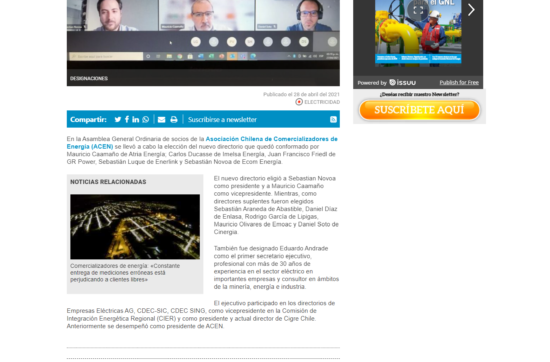Send the article by email icon
Screen dimensions: 550x362
(161, 120)
